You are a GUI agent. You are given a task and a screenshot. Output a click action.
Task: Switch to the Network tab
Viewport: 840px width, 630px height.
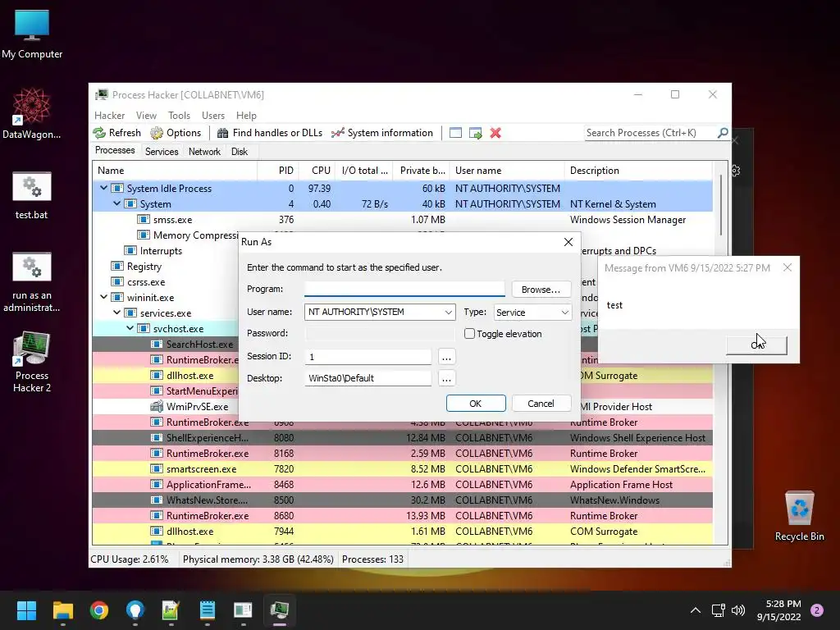point(204,152)
